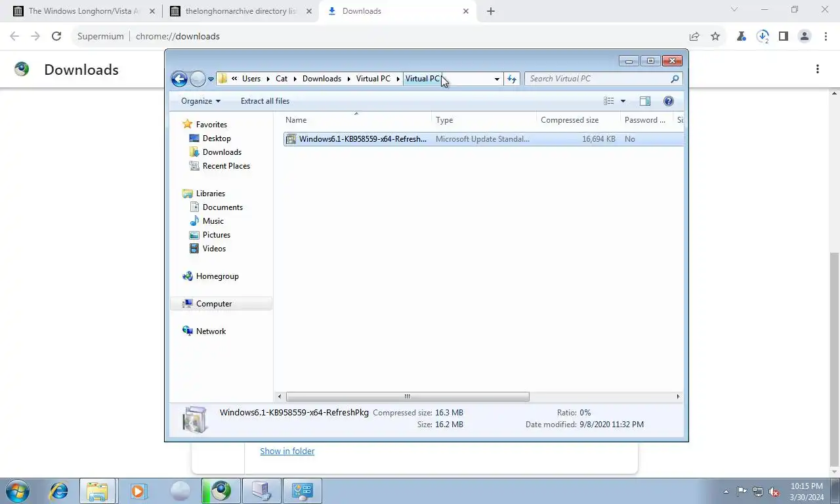The width and height of the screenshot is (840, 504).
Task: Bookmark this page with the star
Action: click(715, 37)
